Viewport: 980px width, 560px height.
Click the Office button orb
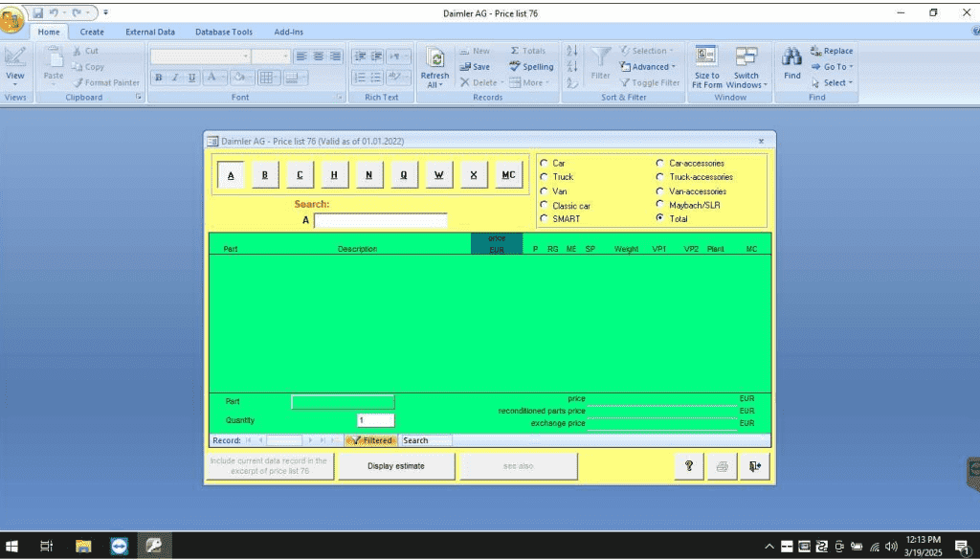coord(11,20)
